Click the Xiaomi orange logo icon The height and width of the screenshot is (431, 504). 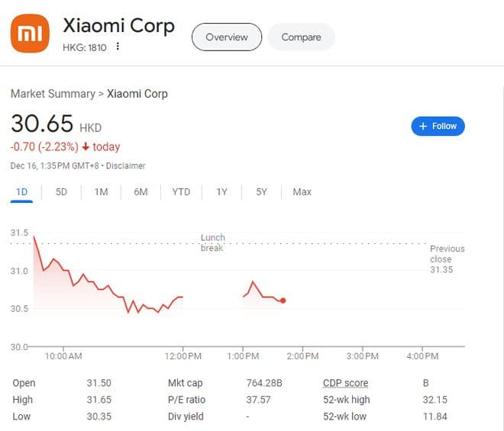30,34
